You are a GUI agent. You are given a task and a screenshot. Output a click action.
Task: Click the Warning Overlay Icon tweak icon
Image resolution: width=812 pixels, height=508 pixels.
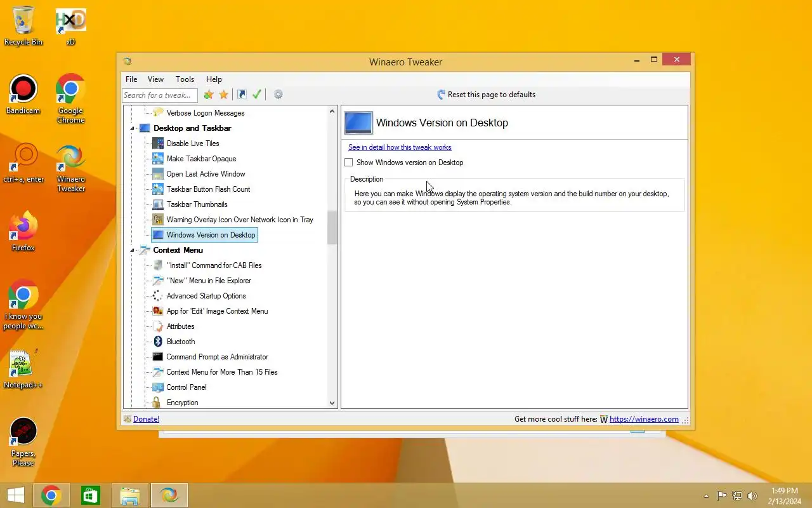158,220
